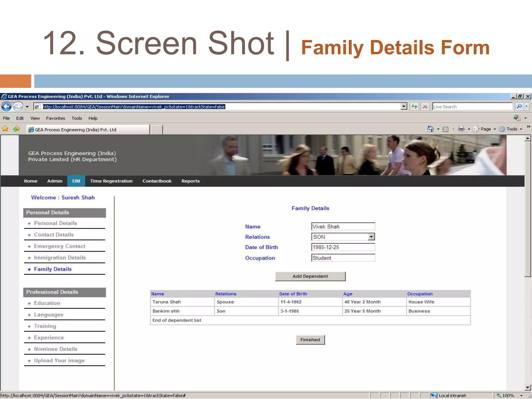This screenshot has width=532, height=399.
Task: Open the browser Tools toolbar menu
Action: [x=511, y=129]
